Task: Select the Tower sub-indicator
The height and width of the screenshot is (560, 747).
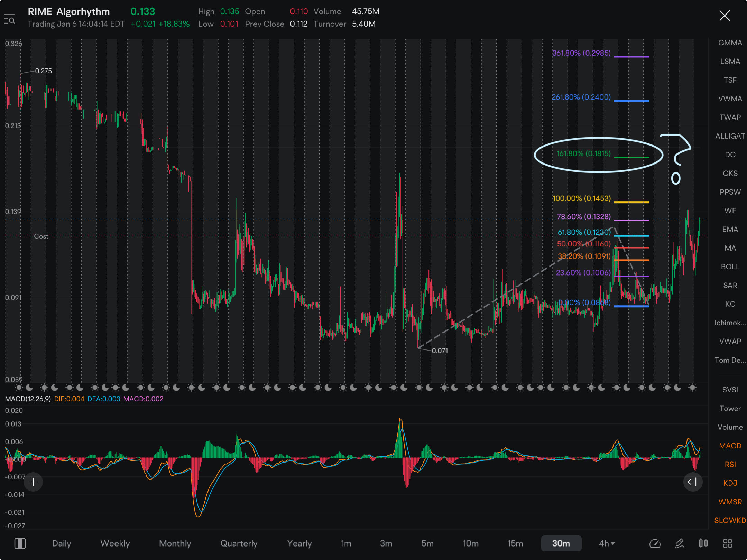Action: pyautogui.click(x=730, y=408)
